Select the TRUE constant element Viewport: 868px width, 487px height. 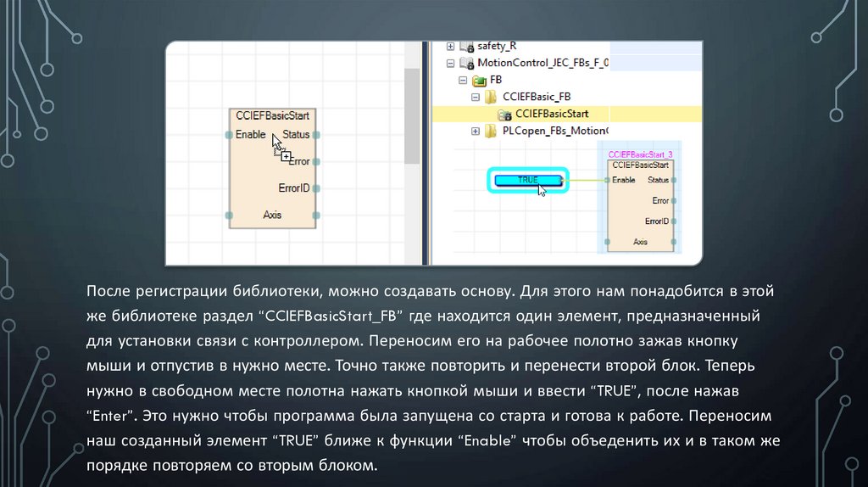coord(527,180)
